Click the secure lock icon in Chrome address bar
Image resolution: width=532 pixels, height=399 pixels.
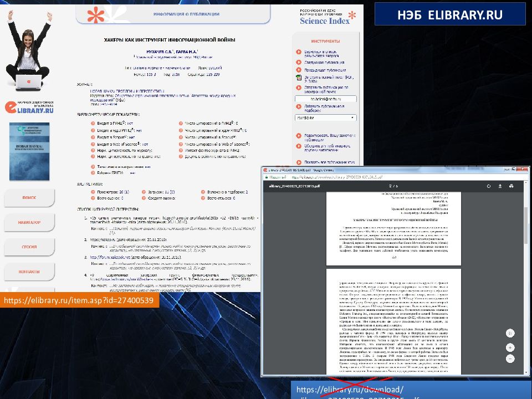267,177
